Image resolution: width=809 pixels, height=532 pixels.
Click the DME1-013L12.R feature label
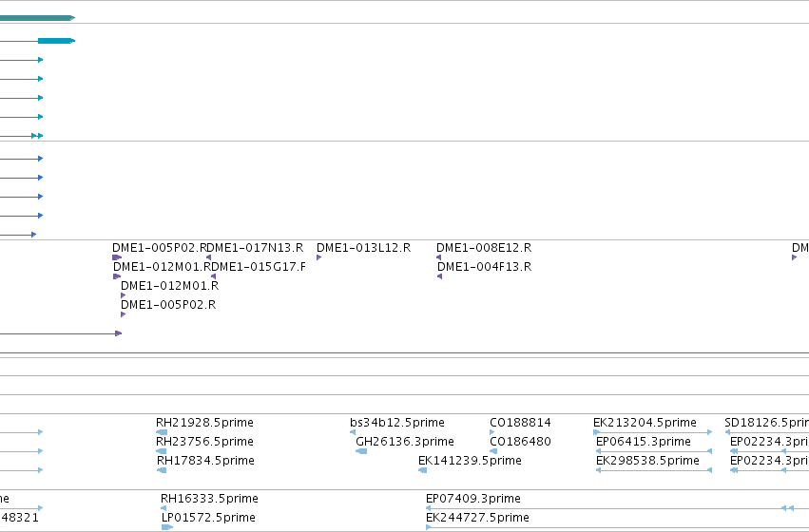click(364, 248)
